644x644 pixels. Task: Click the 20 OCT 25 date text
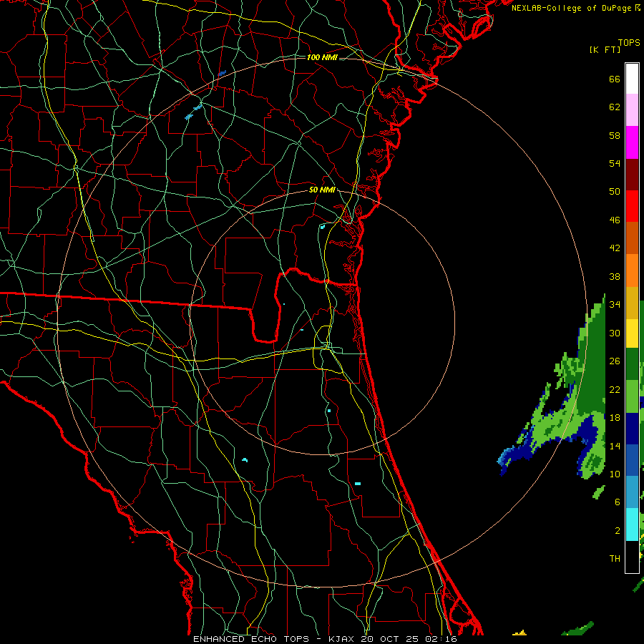pos(391,639)
